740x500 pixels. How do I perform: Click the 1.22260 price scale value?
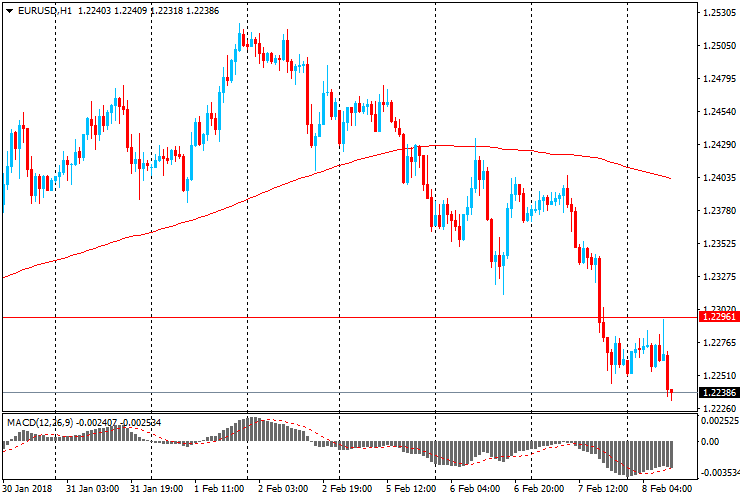719,408
